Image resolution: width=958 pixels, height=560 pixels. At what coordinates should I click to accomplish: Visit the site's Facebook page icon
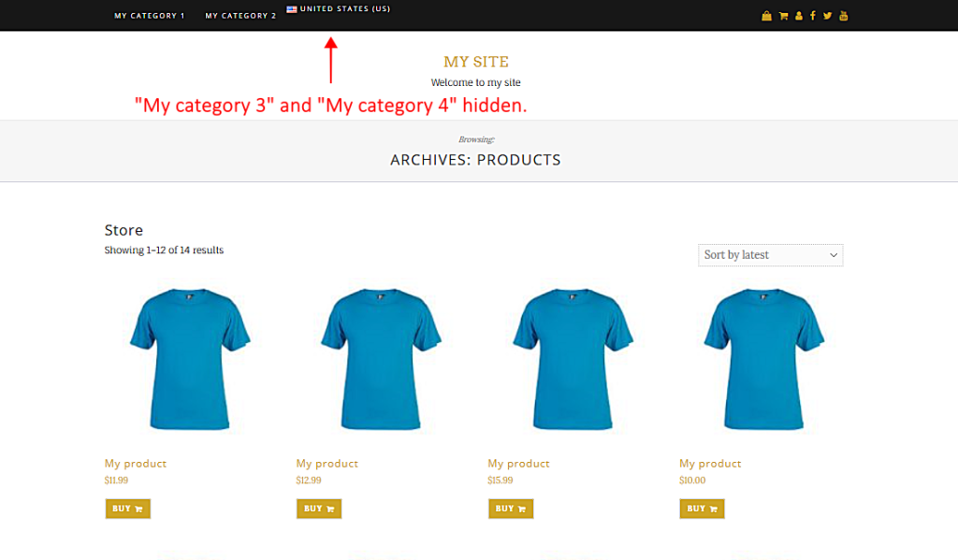813,16
